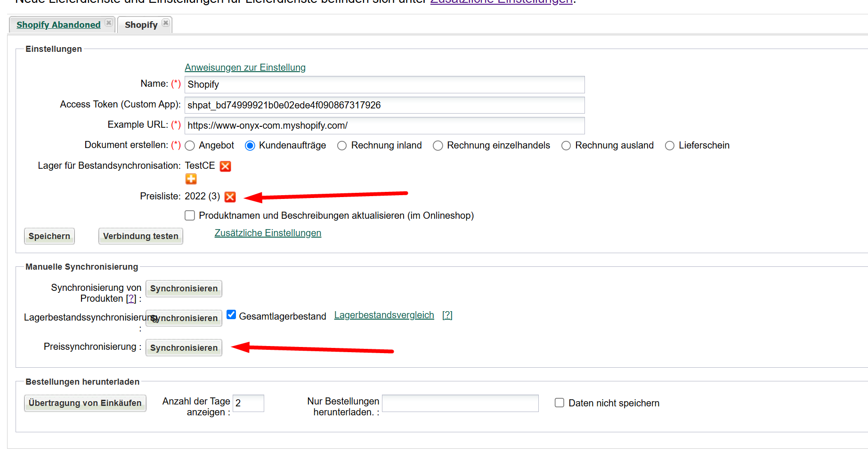Focus Nur Bestellungen herunterladen field

point(460,403)
